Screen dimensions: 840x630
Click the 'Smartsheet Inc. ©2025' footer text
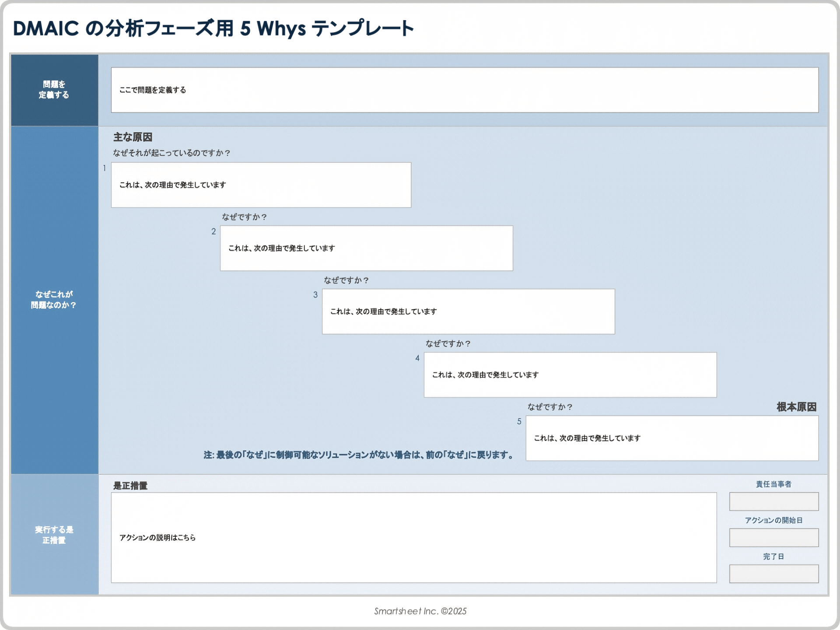click(420, 611)
